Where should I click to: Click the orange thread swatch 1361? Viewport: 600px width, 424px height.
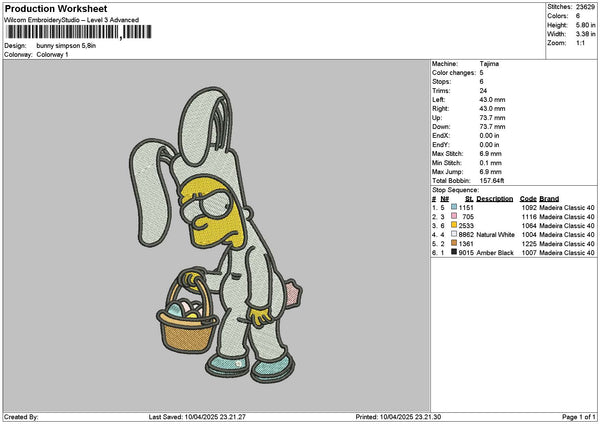(454, 243)
